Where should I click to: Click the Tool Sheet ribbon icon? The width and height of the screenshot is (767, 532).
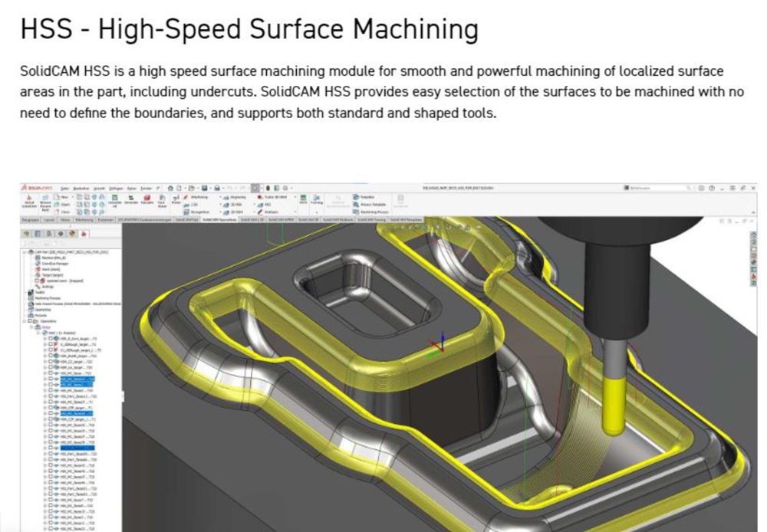pyautogui.click(x=162, y=199)
